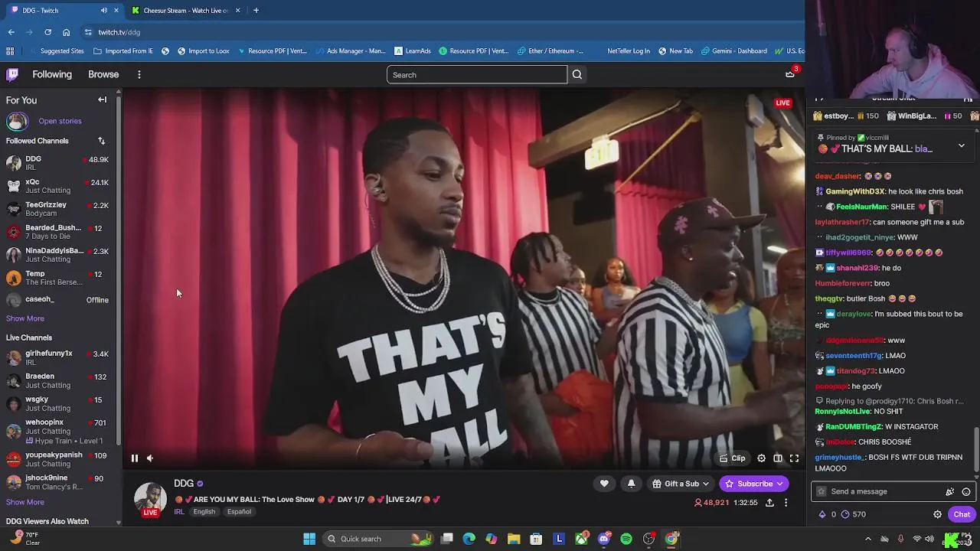The width and height of the screenshot is (980, 551).
Task: Open the Ads Manager bookmark
Action: [350, 51]
